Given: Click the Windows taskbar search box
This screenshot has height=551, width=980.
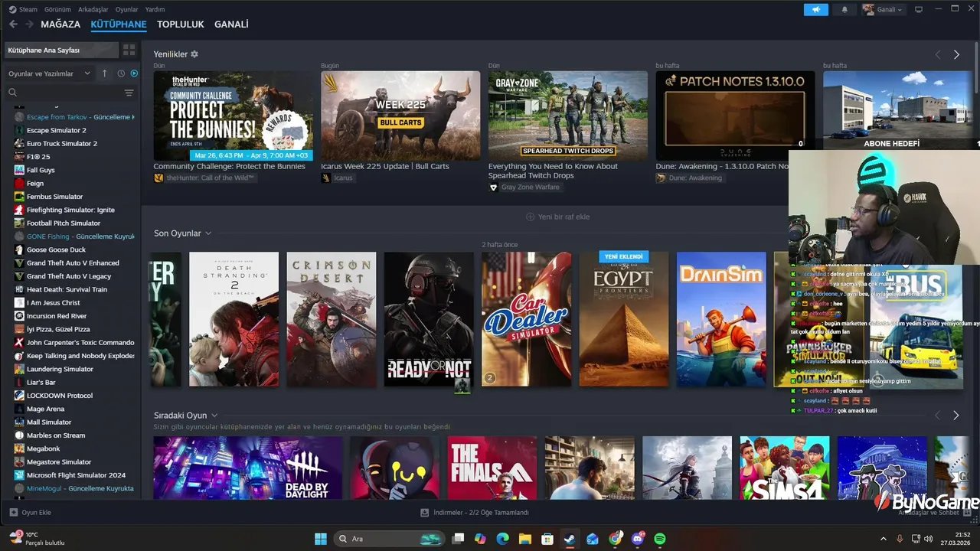Looking at the screenshot, I should [x=389, y=539].
